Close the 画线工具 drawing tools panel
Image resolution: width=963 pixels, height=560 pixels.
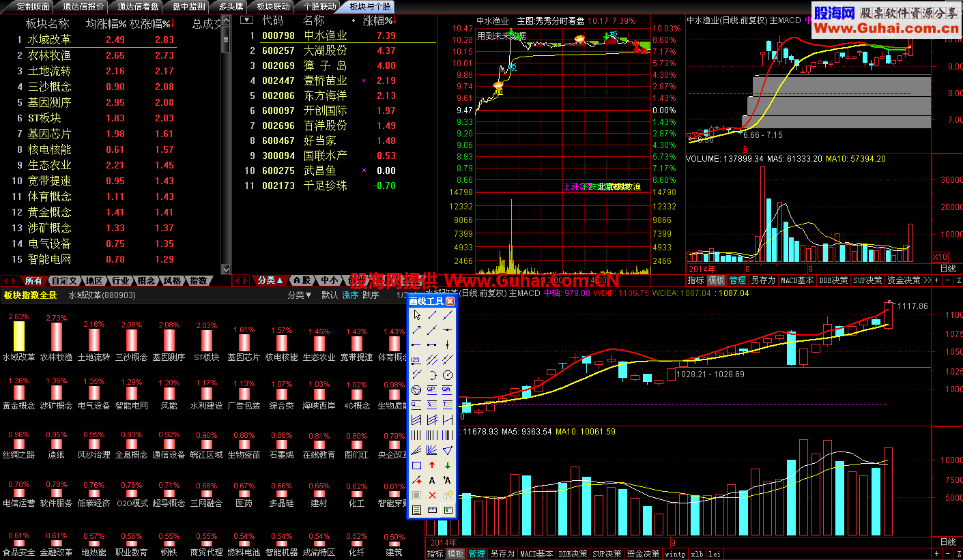[450, 301]
